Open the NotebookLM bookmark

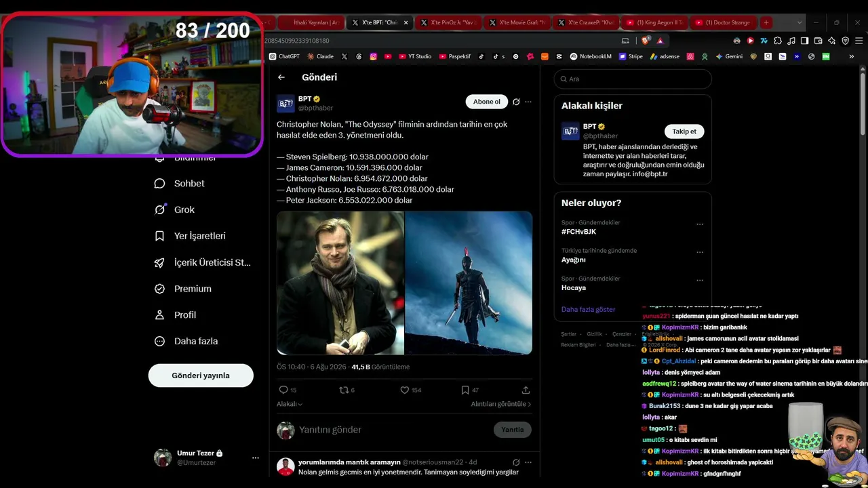coord(591,56)
